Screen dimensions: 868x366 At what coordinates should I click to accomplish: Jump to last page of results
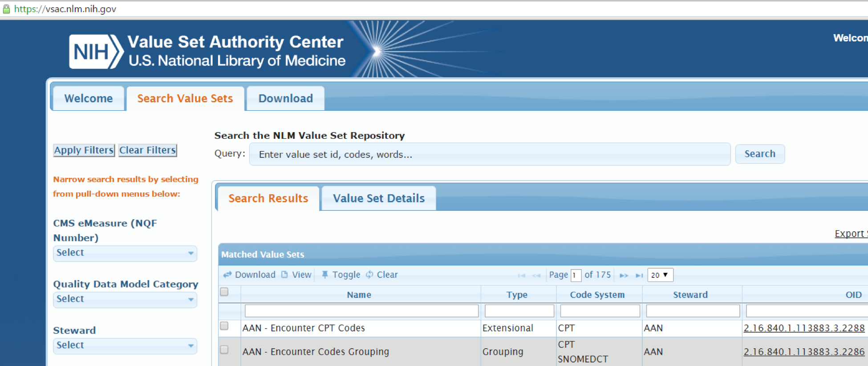[x=639, y=275]
